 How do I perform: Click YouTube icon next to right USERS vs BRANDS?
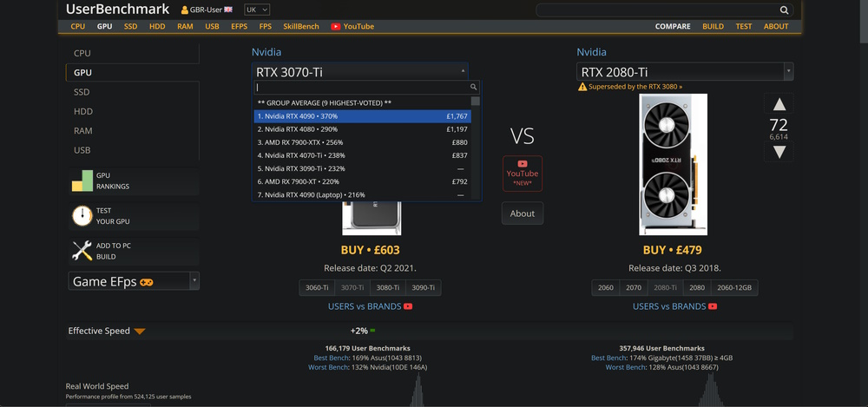click(713, 306)
